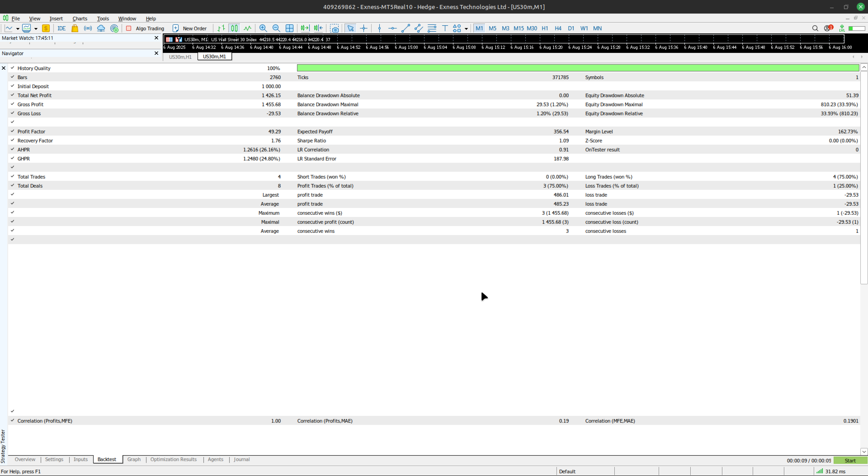Open the Market shopping bag icon

click(x=75, y=28)
